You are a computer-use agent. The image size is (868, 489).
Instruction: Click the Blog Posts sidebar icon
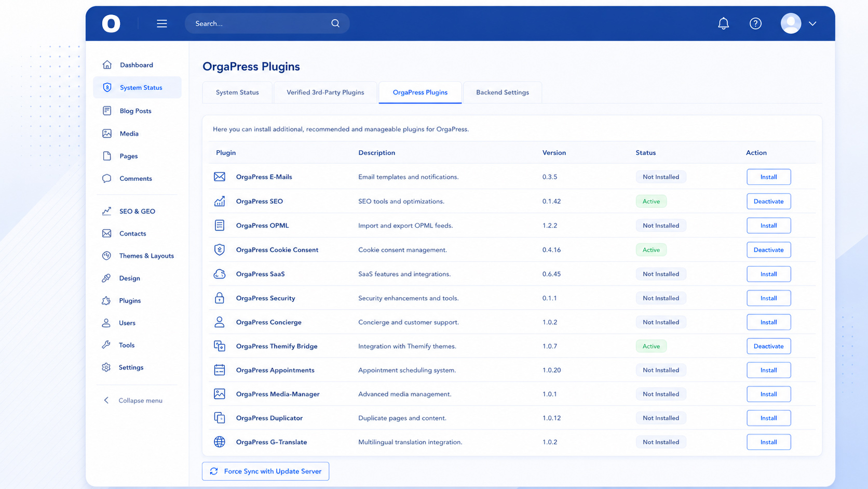click(x=107, y=111)
